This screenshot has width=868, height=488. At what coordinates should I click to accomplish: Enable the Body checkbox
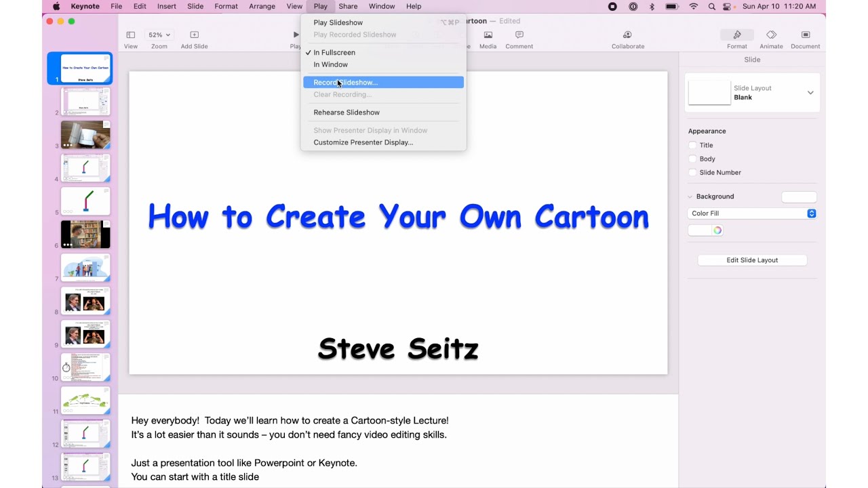tap(692, 159)
